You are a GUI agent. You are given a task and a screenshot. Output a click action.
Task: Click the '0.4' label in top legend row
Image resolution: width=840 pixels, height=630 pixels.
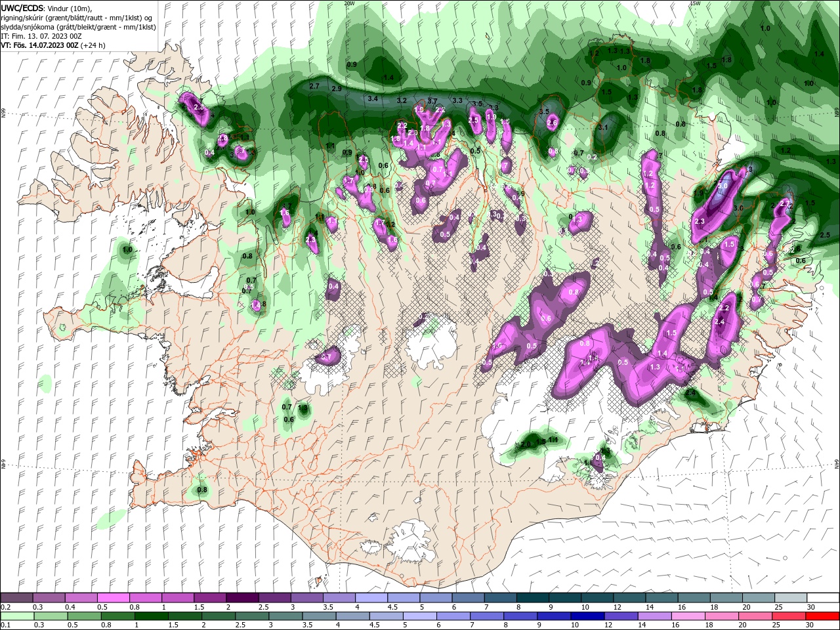pos(70,607)
